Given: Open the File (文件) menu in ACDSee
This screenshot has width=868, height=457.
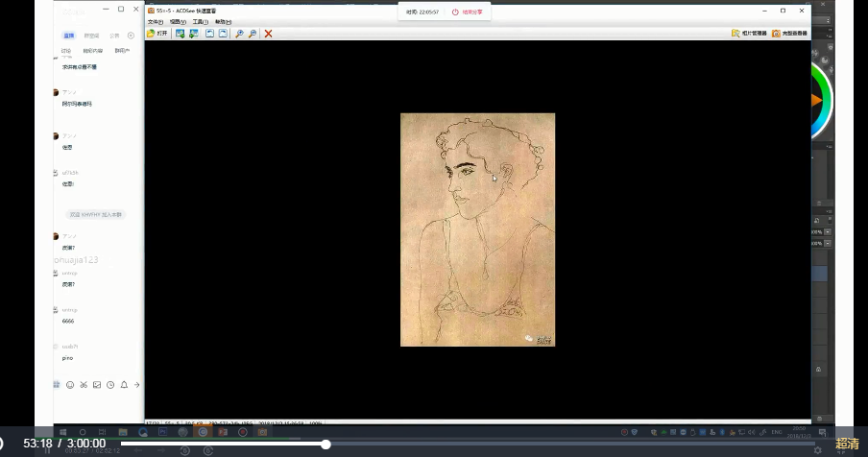Looking at the screenshot, I should 156,21.
